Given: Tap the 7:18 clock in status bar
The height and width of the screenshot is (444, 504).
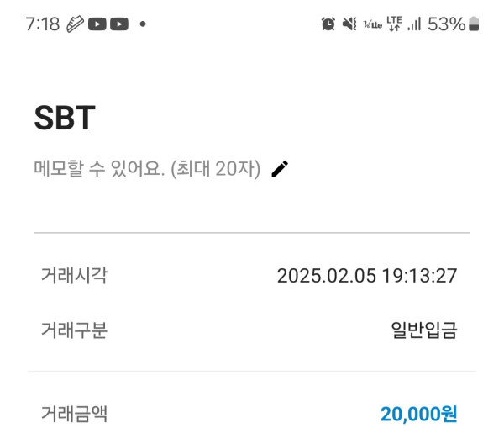Looking at the screenshot, I should pyautogui.click(x=42, y=24).
